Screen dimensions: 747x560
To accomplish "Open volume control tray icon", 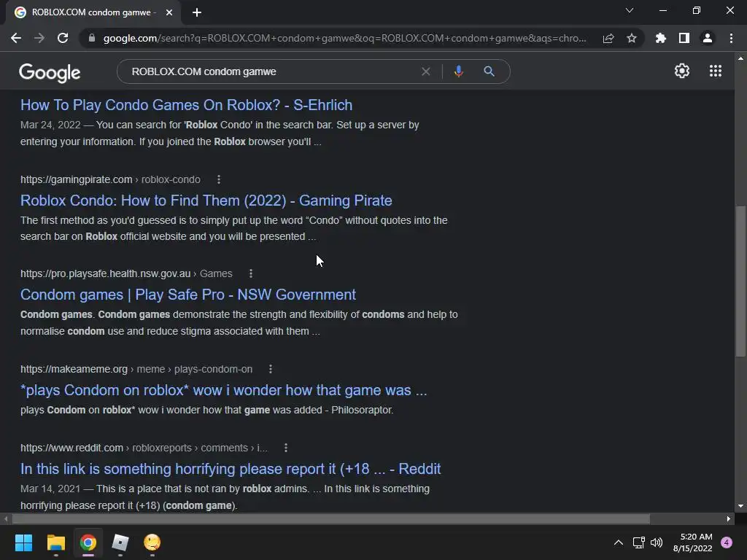I will point(657,542).
